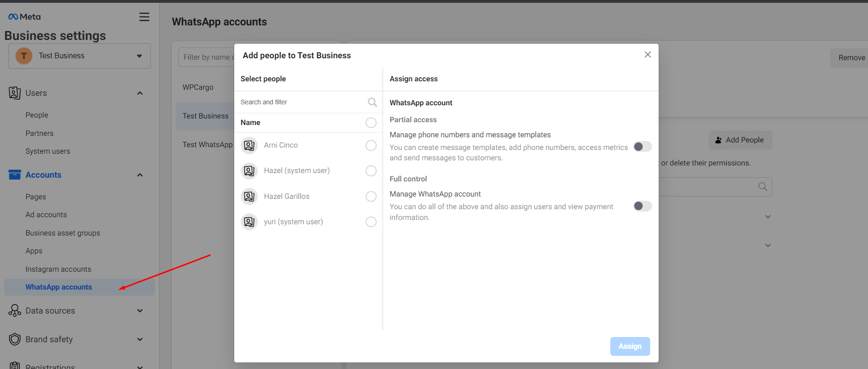Click the Add People button

pyautogui.click(x=740, y=140)
